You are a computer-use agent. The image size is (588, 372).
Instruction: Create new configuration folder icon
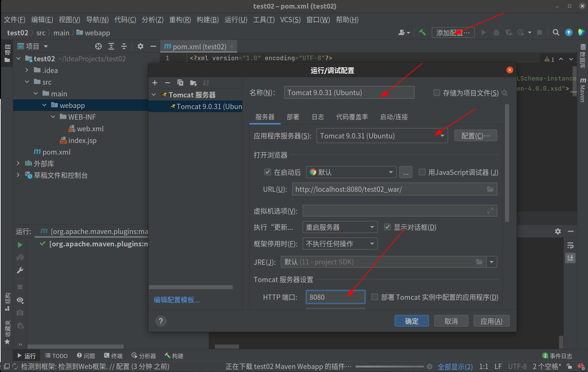[x=193, y=83]
